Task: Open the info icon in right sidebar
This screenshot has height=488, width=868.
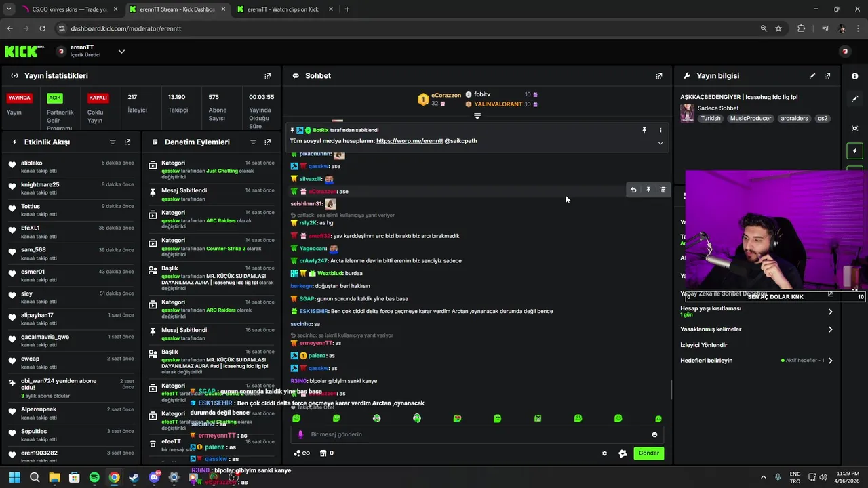Action: pos(854,76)
